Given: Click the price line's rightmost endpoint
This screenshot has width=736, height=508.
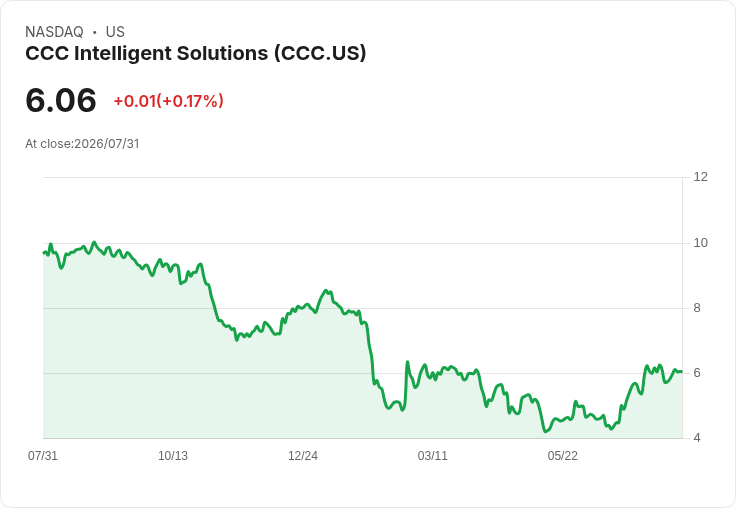Looking at the screenshot, I should coord(682,371).
